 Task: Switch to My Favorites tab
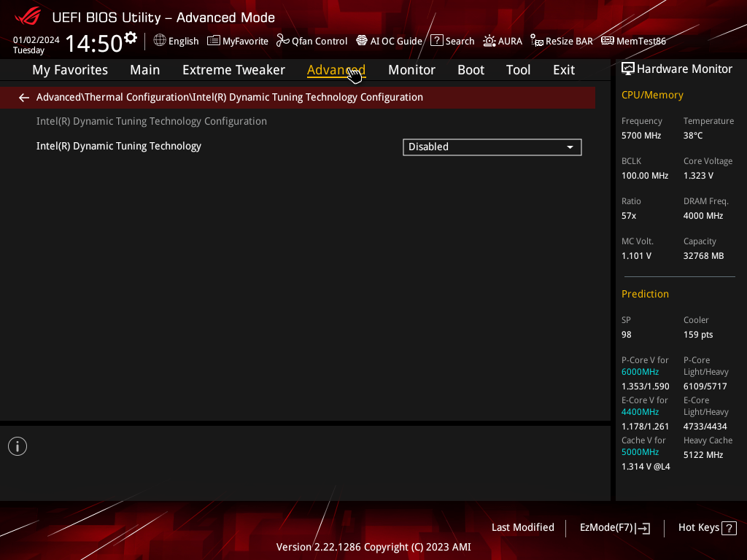(x=70, y=70)
